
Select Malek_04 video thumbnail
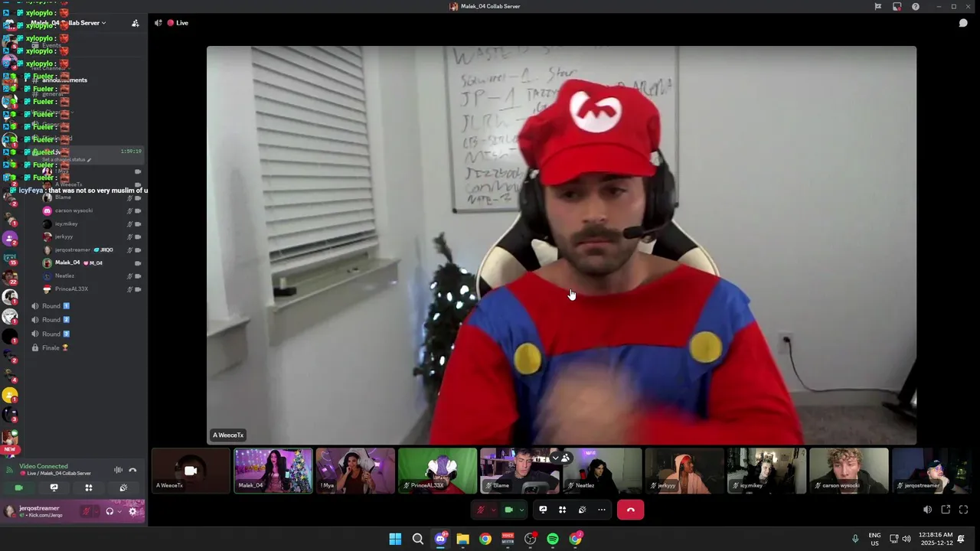pos(273,471)
